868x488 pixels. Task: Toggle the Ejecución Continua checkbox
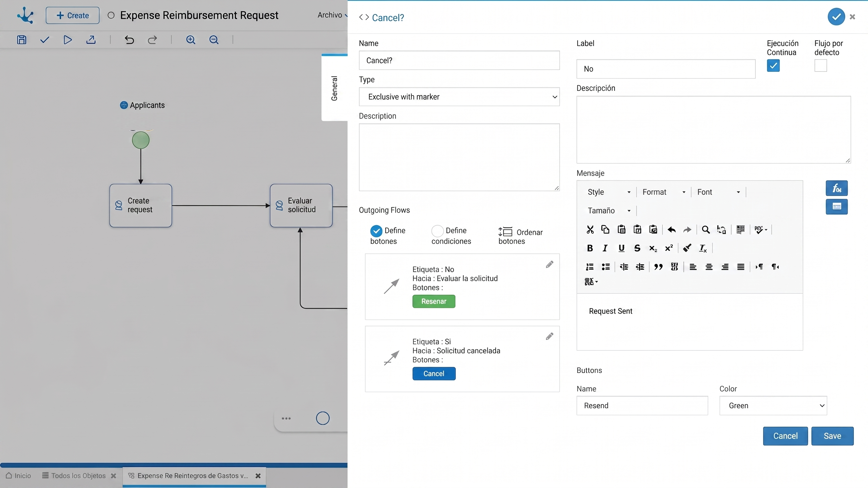click(x=773, y=65)
